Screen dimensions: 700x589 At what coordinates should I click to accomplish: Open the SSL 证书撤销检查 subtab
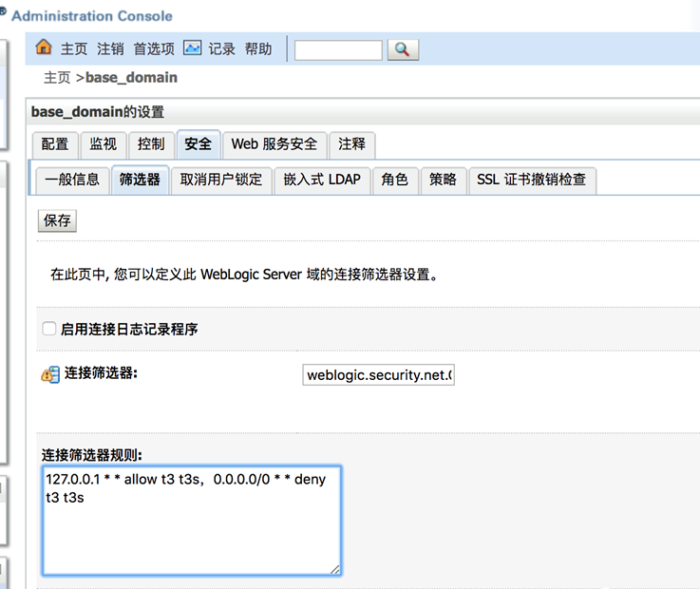pos(531,180)
